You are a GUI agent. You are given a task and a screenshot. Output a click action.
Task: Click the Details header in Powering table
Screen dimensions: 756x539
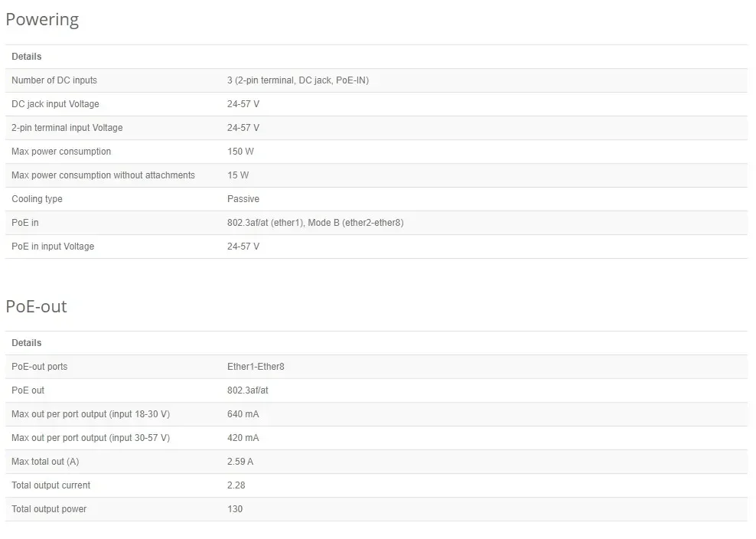point(27,57)
